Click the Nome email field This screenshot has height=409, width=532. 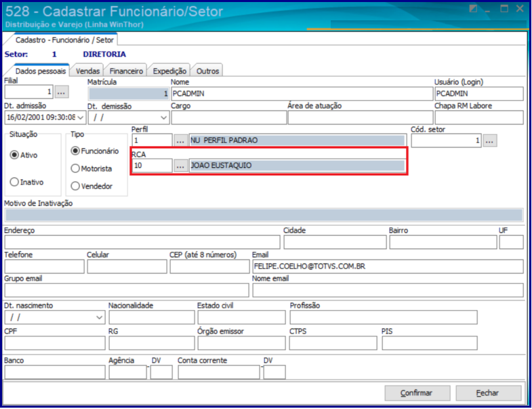(x=388, y=290)
